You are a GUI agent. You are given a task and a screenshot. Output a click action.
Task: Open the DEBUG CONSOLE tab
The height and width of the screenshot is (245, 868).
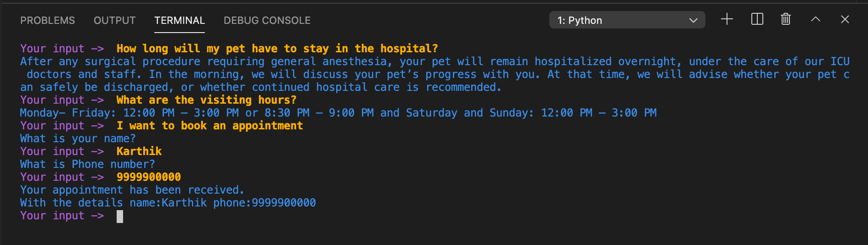tap(267, 21)
